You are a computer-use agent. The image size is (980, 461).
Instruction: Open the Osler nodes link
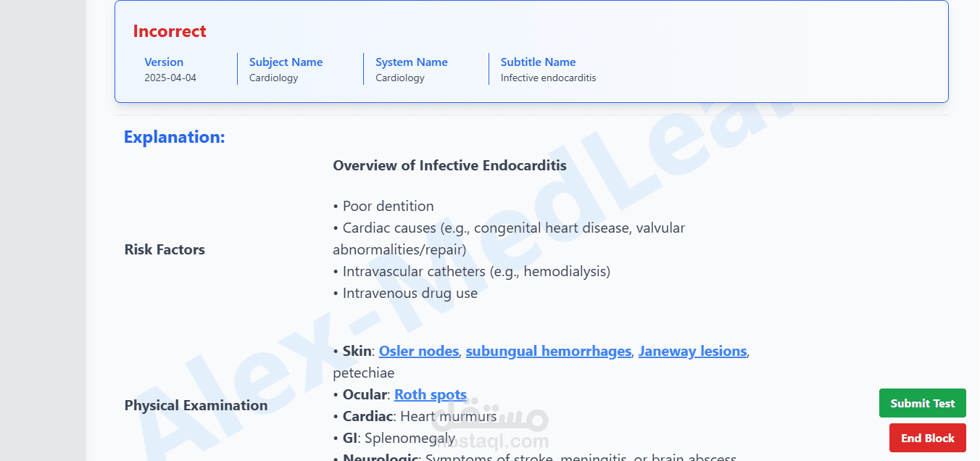pos(419,351)
